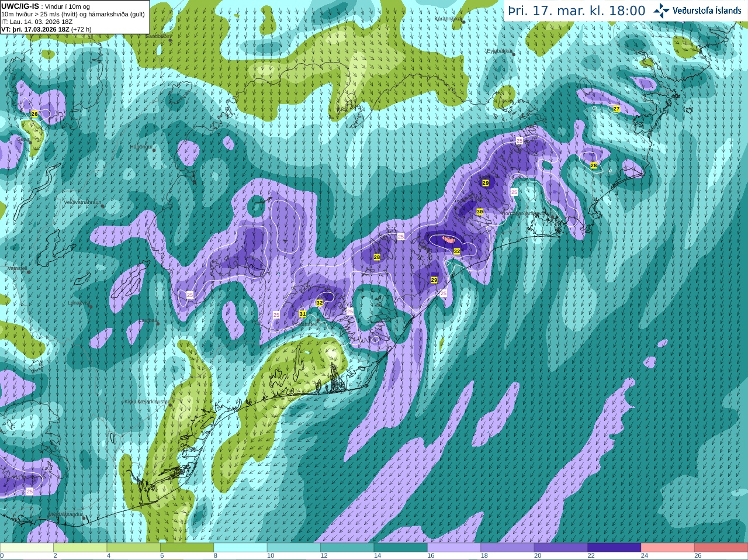Click the 20–22 m/s violet legend swatch

(x=560, y=548)
